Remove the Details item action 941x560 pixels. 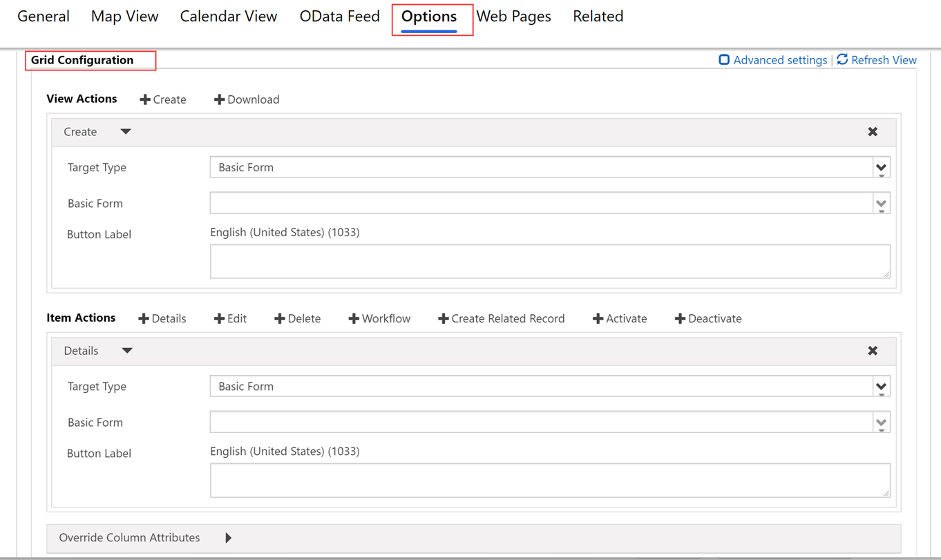[x=872, y=351]
